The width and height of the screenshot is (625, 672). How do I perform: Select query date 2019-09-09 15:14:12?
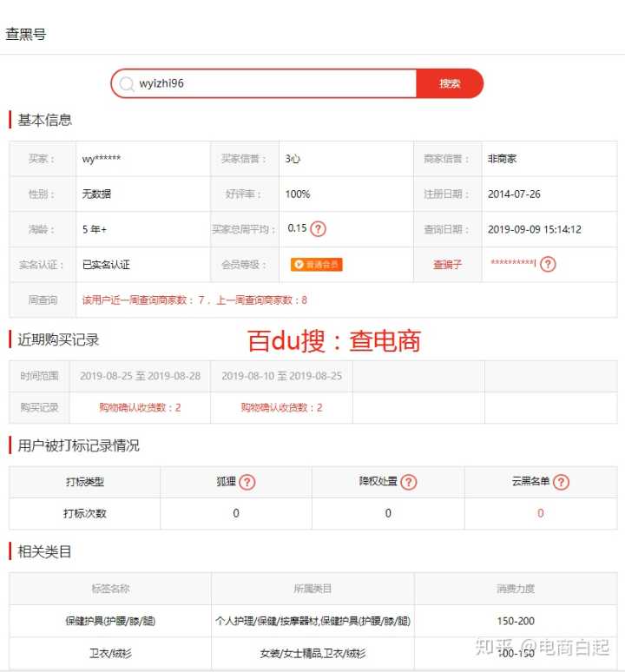tap(535, 229)
